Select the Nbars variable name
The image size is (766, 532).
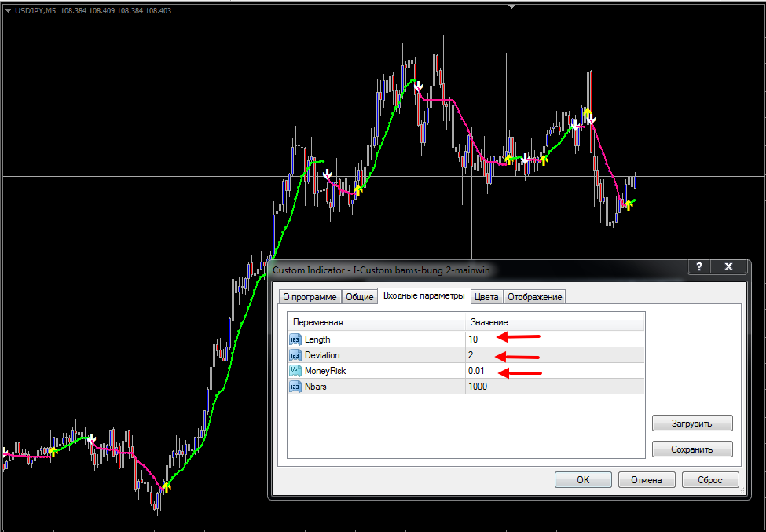click(316, 387)
